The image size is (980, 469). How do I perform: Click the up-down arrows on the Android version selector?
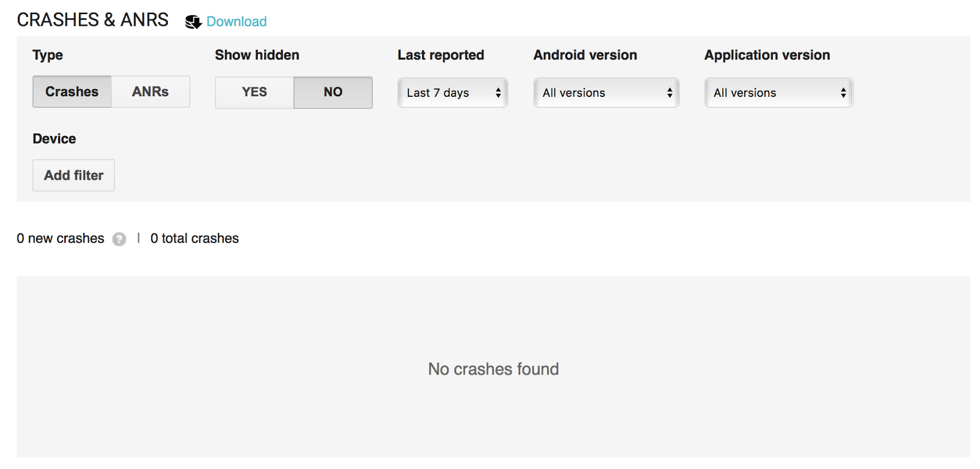tap(669, 93)
